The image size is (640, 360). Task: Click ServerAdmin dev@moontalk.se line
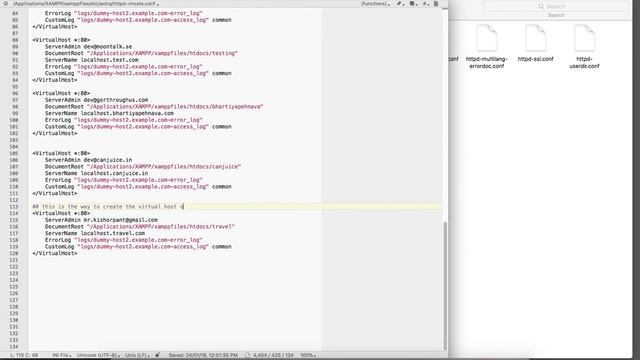(88, 47)
